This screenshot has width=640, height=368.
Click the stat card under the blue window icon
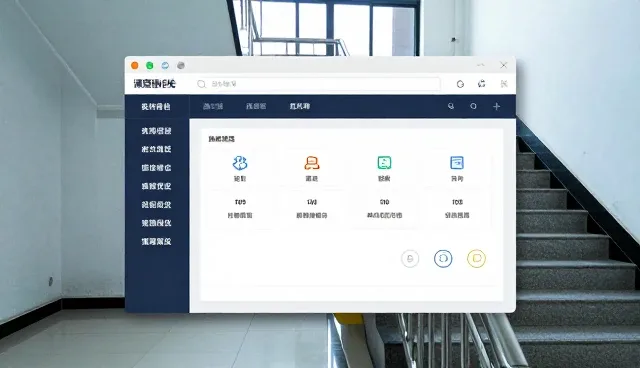457,208
